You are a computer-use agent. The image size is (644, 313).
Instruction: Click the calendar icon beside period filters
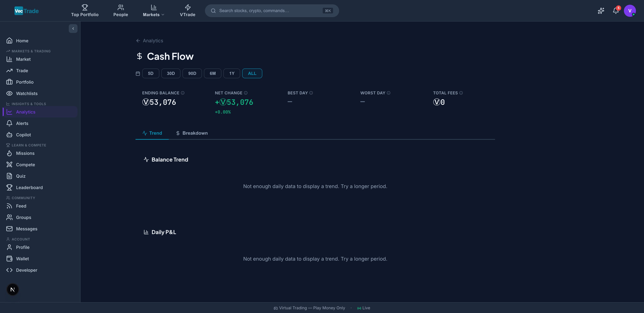coord(138,73)
